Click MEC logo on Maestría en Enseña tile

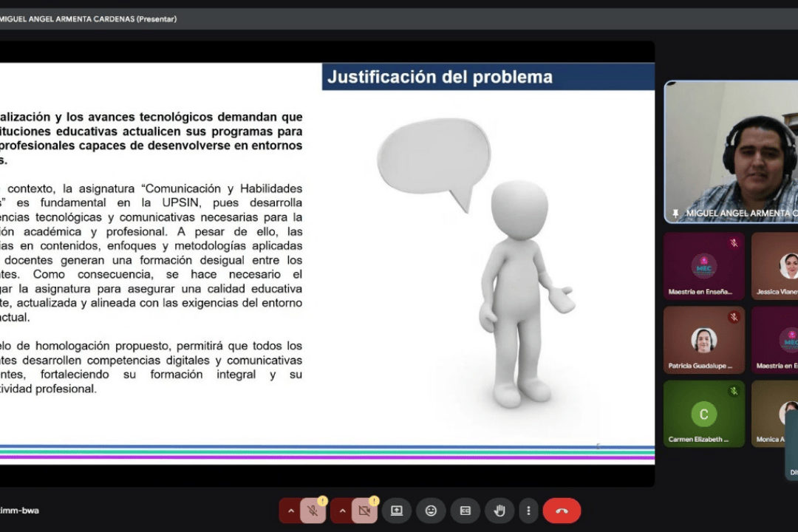tap(703, 265)
